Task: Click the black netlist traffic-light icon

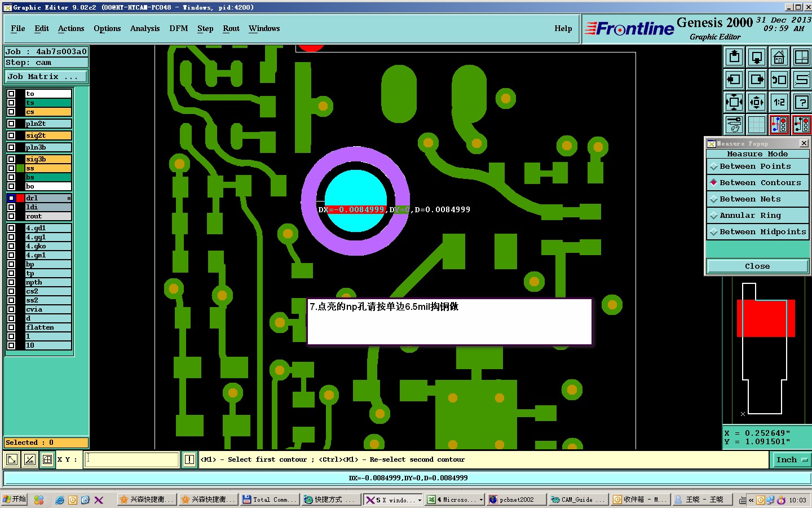Action: pyautogui.click(x=801, y=125)
